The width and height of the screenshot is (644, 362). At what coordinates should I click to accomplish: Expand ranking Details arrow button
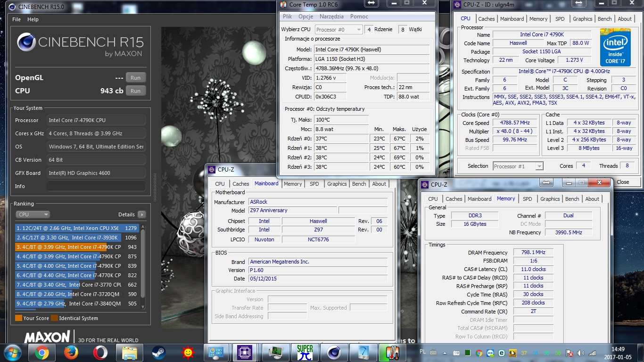click(x=141, y=214)
